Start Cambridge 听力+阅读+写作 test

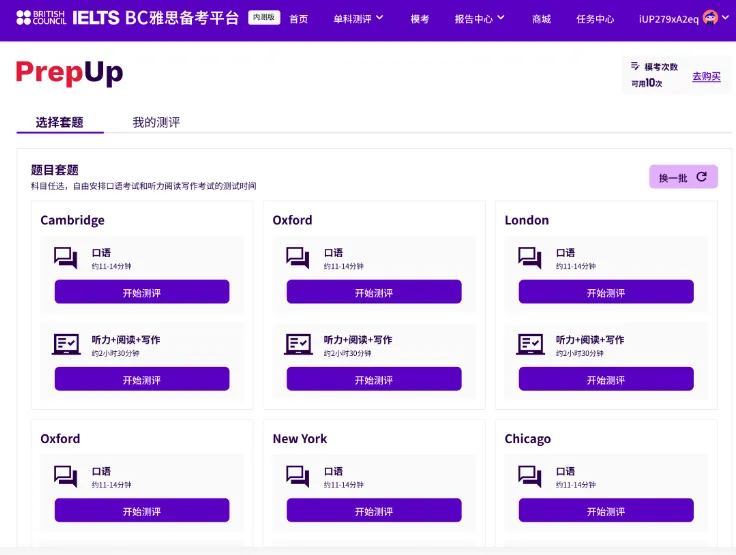pos(142,379)
